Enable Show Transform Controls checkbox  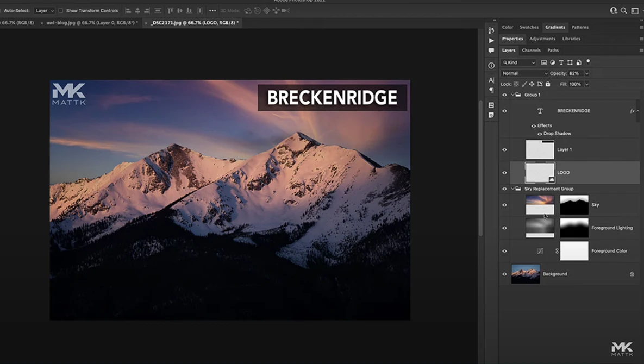(x=60, y=11)
